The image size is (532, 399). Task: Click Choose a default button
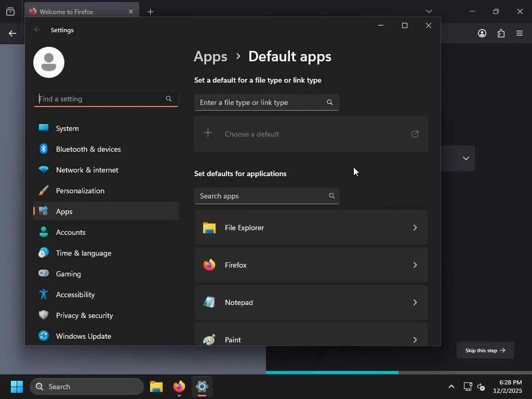(x=311, y=134)
